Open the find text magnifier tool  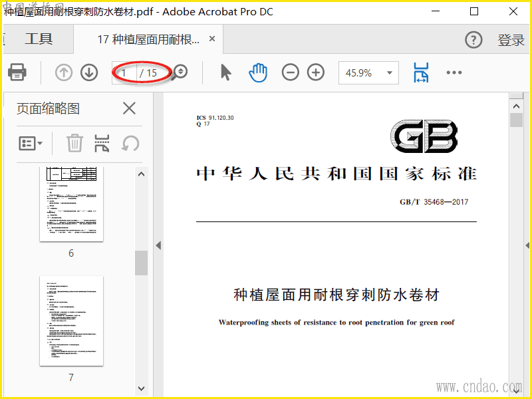180,72
